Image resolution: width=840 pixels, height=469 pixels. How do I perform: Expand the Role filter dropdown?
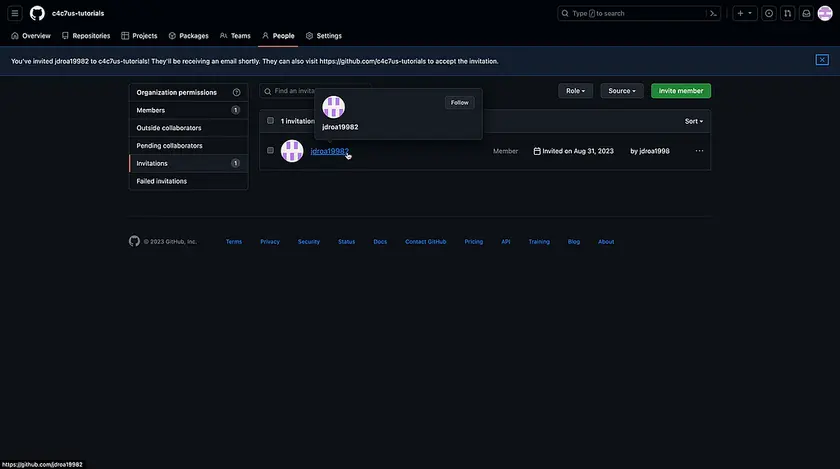(x=575, y=91)
